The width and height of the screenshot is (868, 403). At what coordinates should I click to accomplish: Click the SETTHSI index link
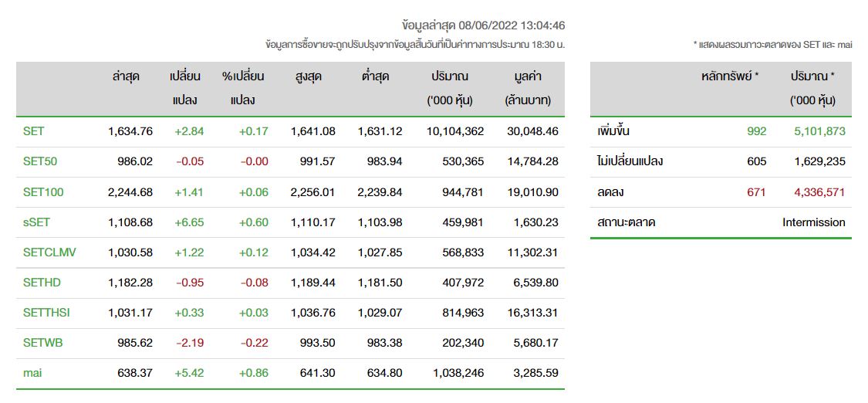point(46,313)
